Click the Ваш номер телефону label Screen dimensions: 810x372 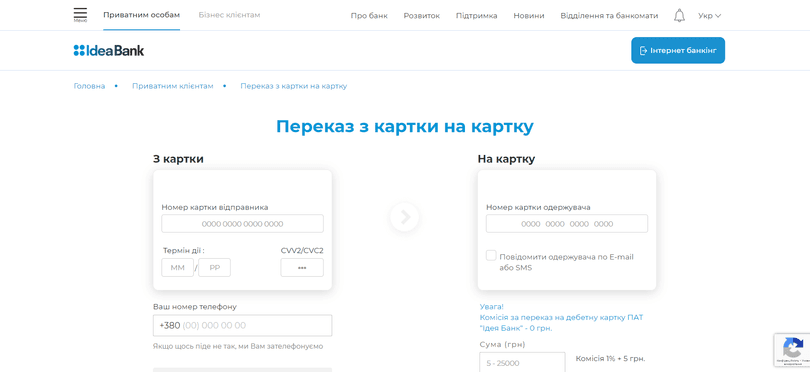click(195, 306)
